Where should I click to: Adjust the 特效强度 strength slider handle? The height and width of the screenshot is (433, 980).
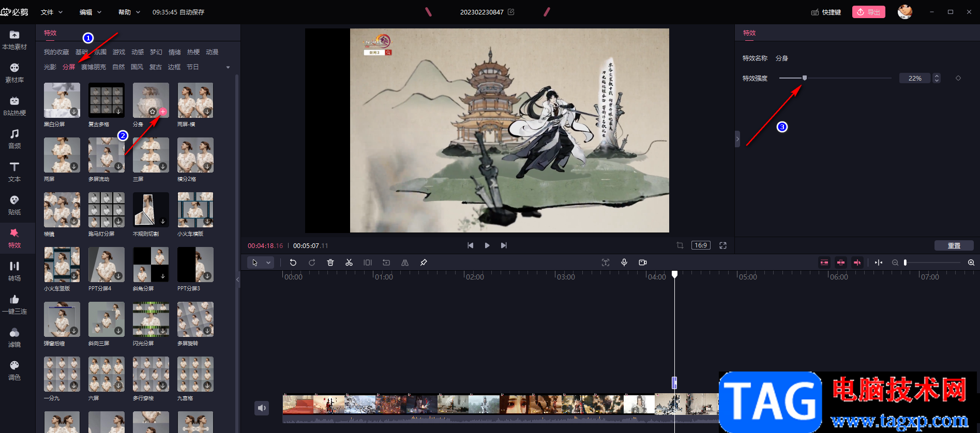pyautogui.click(x=805, y=78)
